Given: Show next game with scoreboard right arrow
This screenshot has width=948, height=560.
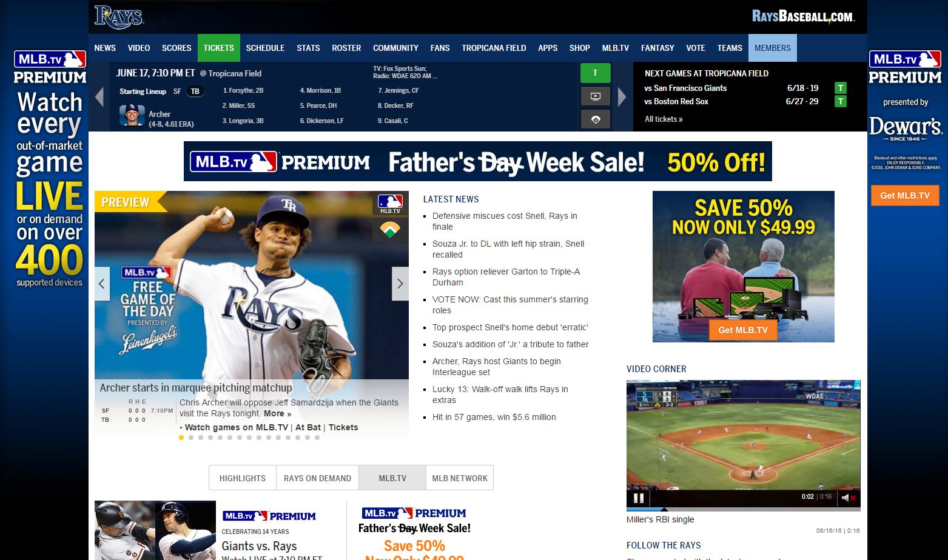Looking at the screenshot, I should coord(622,96).
